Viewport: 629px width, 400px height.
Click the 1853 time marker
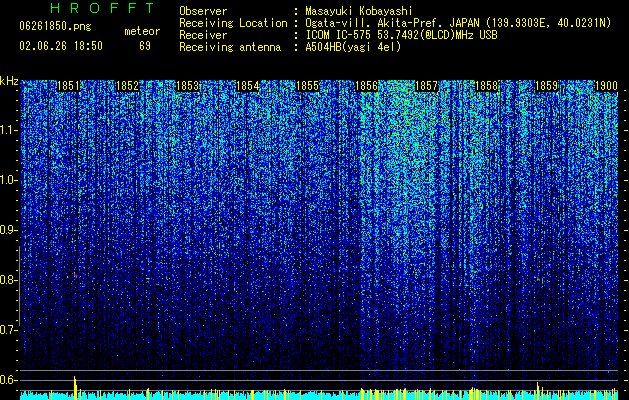click(x=187, y=86)
